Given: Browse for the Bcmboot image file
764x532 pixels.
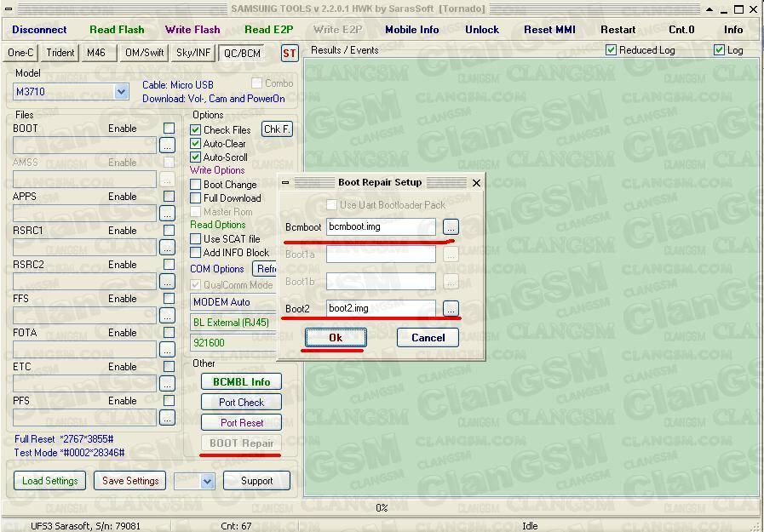Looking at the screenshot, I should click(451, 226).
